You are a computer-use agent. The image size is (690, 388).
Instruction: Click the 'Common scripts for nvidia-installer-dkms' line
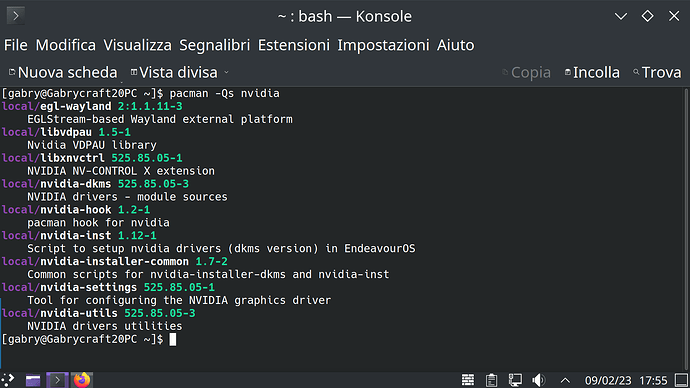tap(208, 275)
